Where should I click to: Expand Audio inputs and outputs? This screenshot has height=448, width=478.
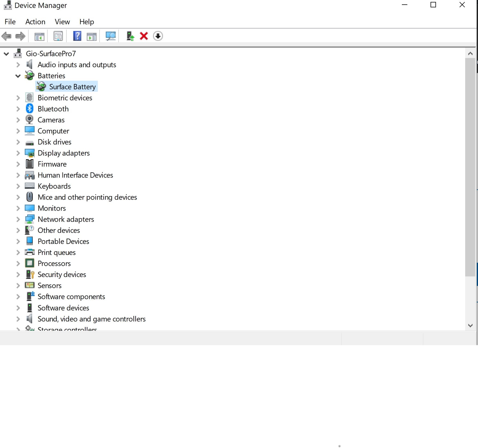tap(18, 65)
